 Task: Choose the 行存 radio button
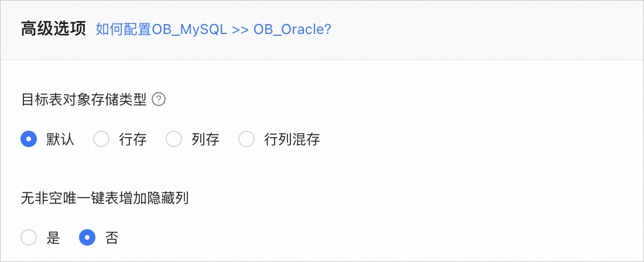pos(101,139)
